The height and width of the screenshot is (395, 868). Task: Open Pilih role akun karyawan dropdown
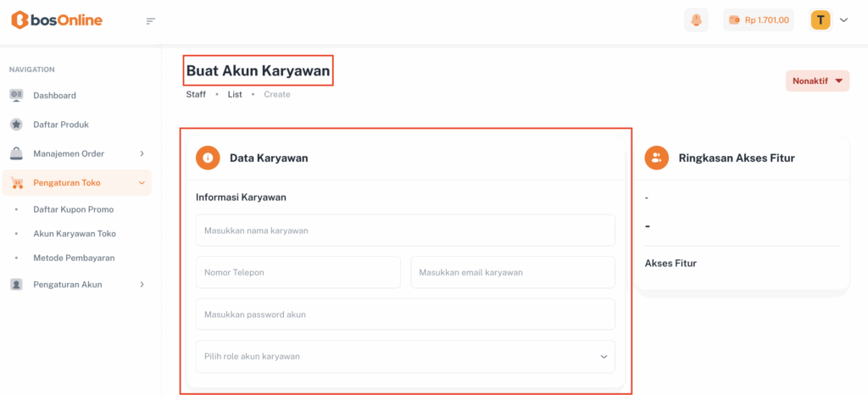tap(405, 357)
